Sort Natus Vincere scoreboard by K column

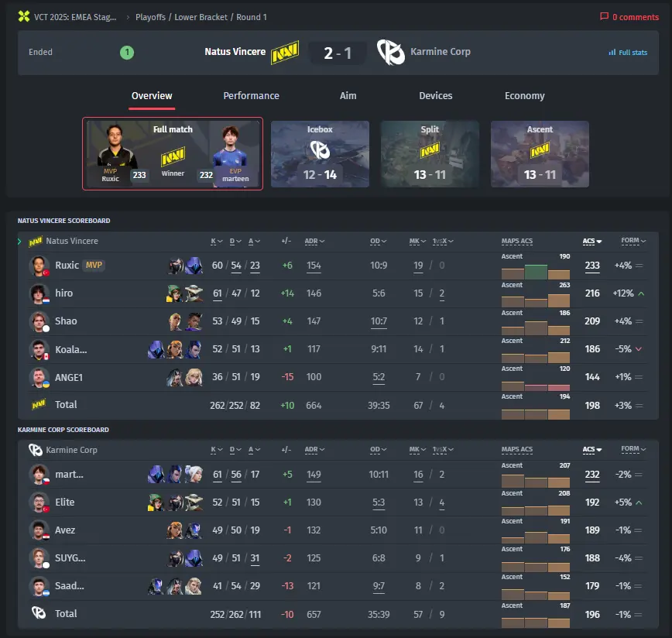coord(217,242)
